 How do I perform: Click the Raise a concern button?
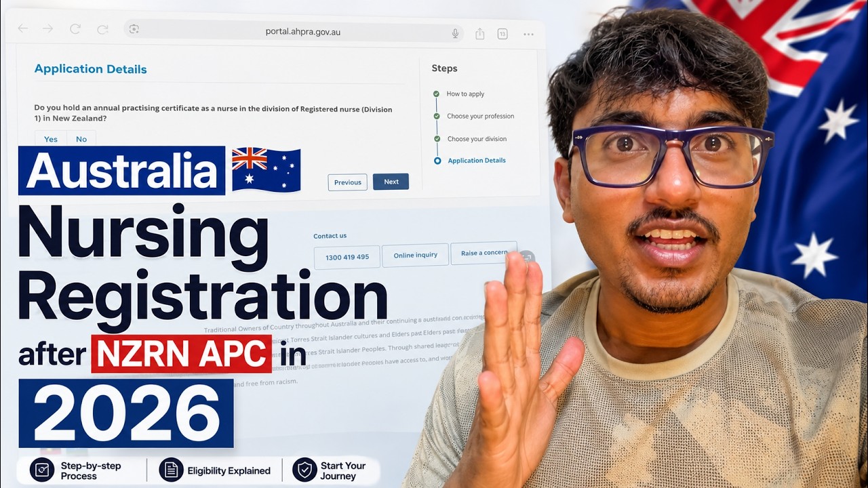pyautogui.click(x=484, y=253)
